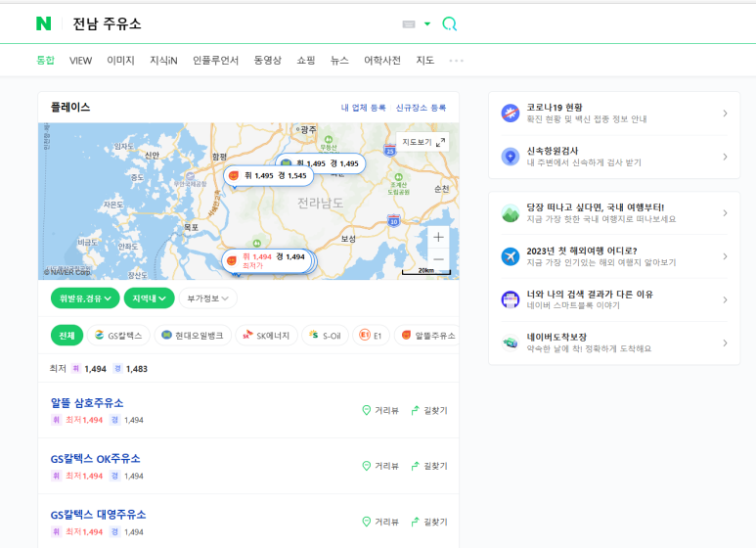Click the 스마트블록 icon for search results item
The width and height of the screenshot is (756, 548).
point(511,299)
